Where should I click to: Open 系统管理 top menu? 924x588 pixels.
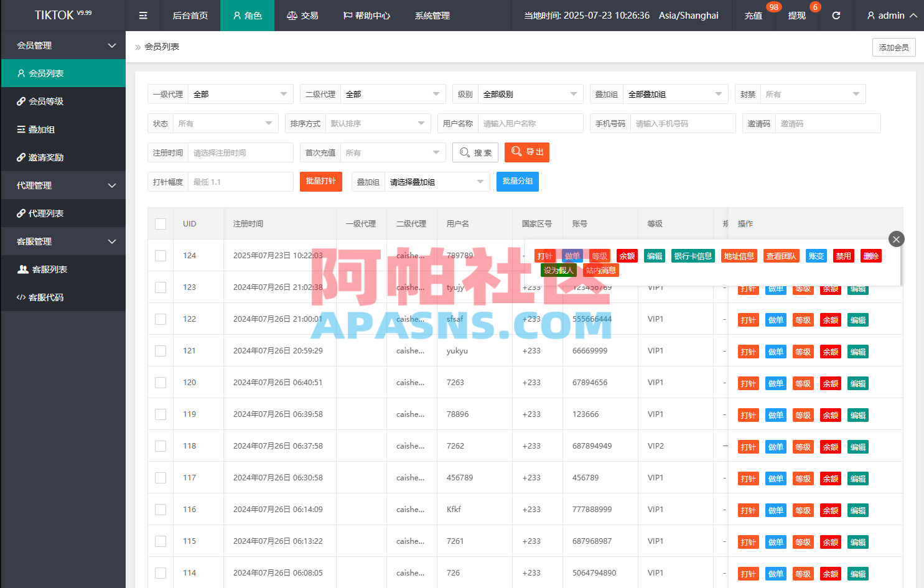click(432, 16)
